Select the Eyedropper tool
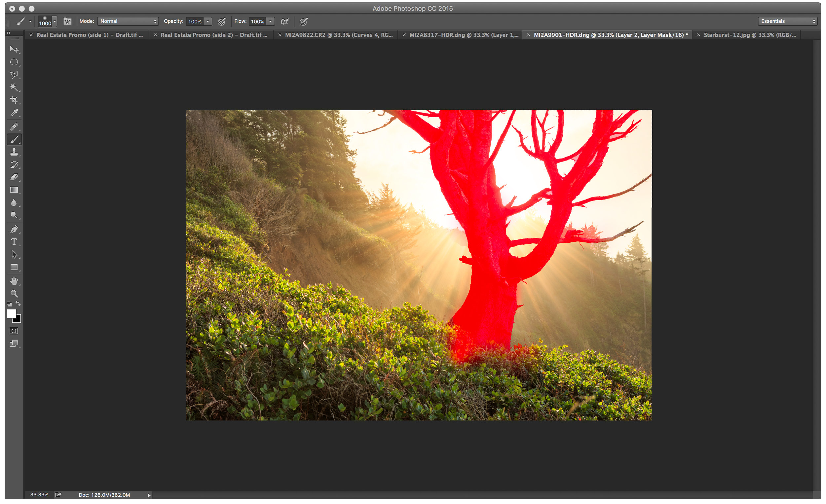The width and height of the screenshot is (826, 504). (14, 113)
